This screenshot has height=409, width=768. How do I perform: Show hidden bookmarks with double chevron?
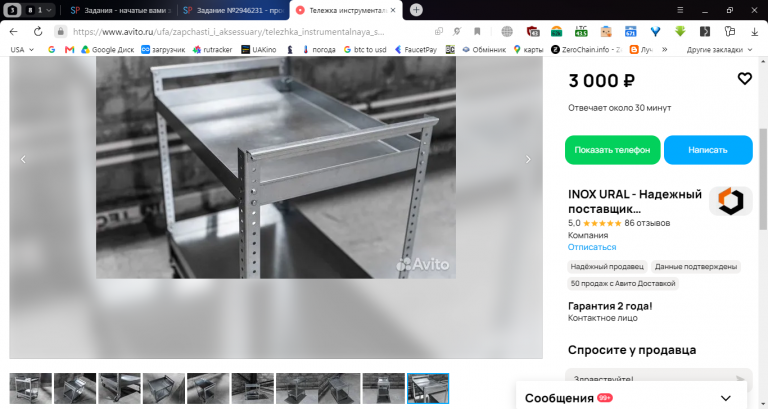pyautogui.click(x=664, y=49)
